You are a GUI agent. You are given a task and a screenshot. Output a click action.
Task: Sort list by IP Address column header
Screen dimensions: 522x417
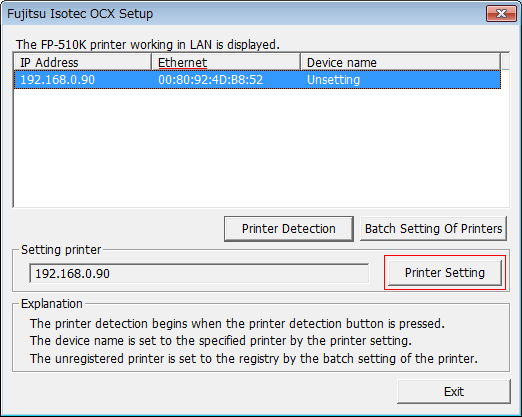pos(83,62)
